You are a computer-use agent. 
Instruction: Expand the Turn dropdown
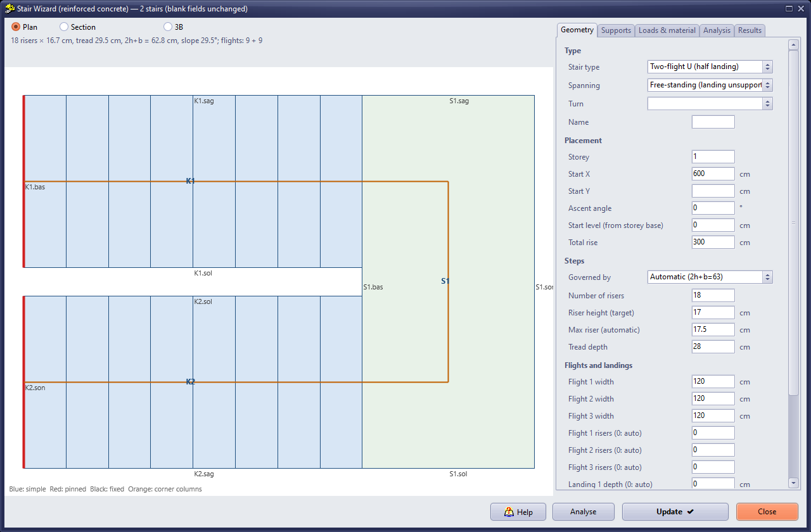click(x=710, y=103)
